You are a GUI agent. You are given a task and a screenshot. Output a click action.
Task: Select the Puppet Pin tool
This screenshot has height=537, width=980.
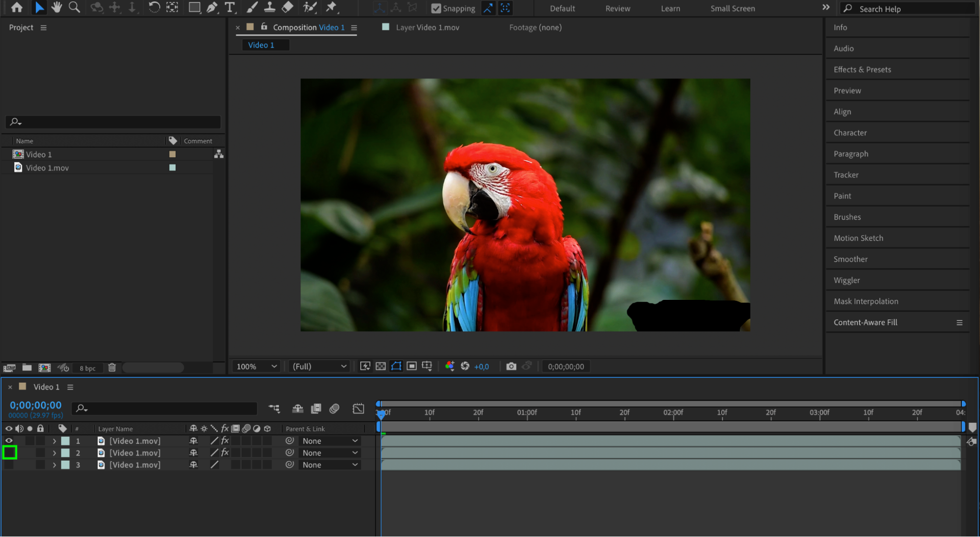pyautogui.click(x=331, y=7)
